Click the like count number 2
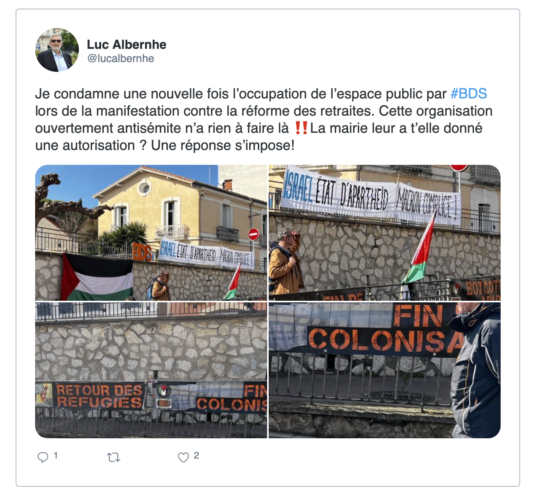Screen dimensions: 535x500 [196, 455]
